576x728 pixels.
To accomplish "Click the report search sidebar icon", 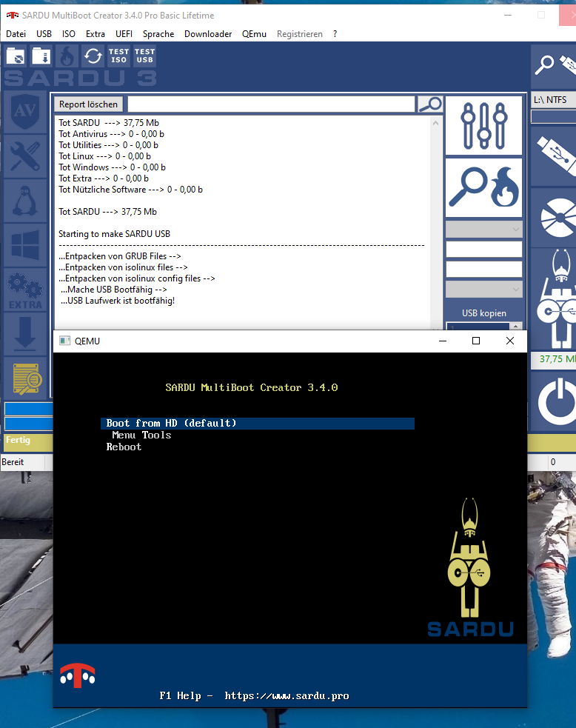I will pos(25,378).
